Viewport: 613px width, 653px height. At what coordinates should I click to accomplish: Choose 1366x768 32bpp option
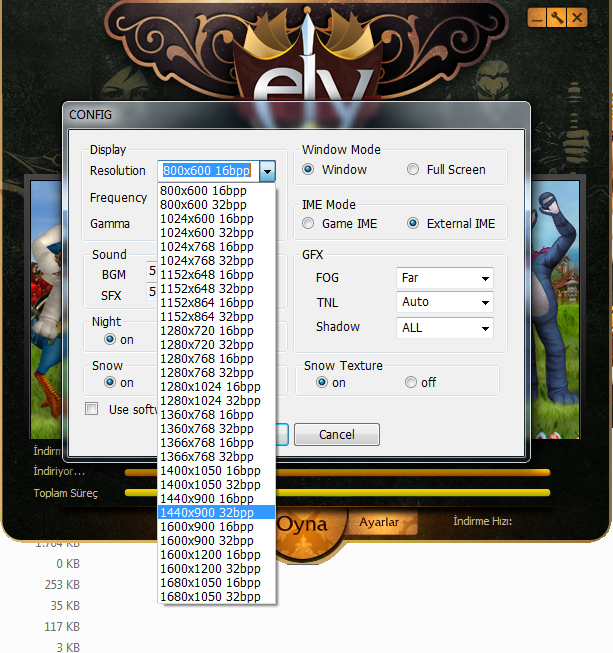click(217, 457)
